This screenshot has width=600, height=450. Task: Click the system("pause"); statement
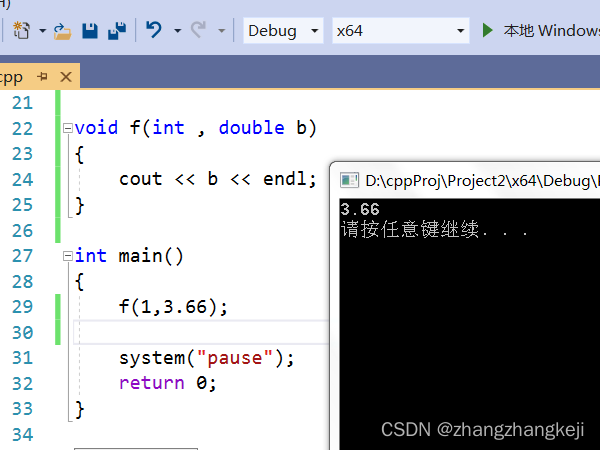(207, 358)
